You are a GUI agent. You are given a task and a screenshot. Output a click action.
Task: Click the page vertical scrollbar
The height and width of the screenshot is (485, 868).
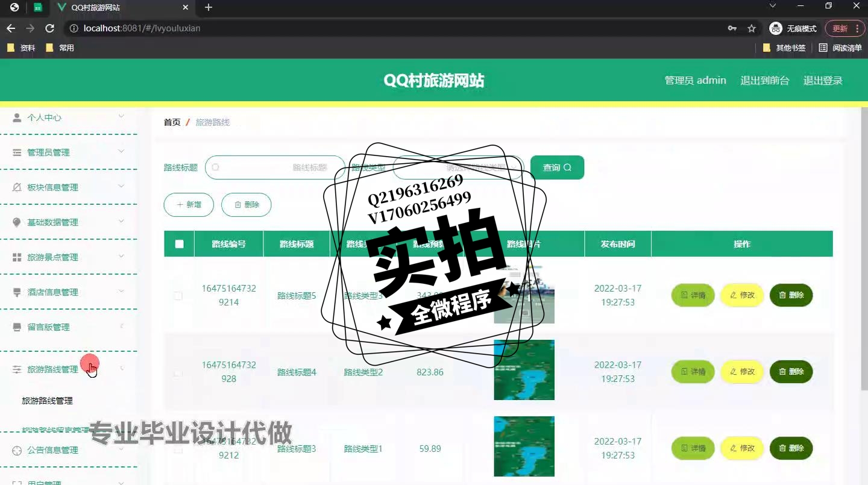coord(864,248)
